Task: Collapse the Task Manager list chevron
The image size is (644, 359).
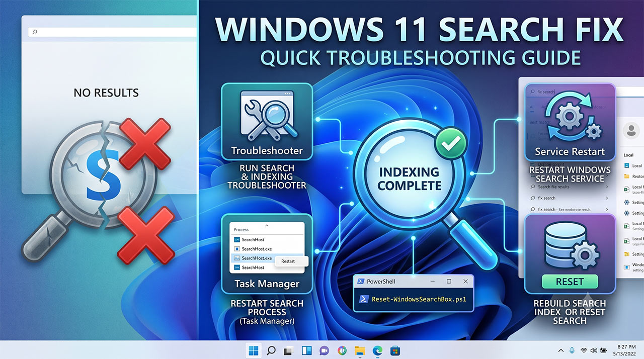Action: (x=267, y=225)
